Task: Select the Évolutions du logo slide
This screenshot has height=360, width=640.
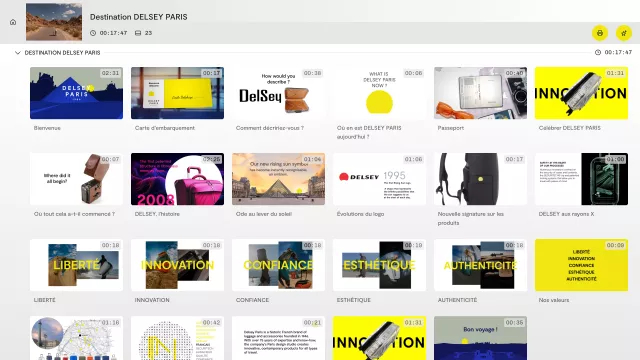Action: [x=379, y=179]
